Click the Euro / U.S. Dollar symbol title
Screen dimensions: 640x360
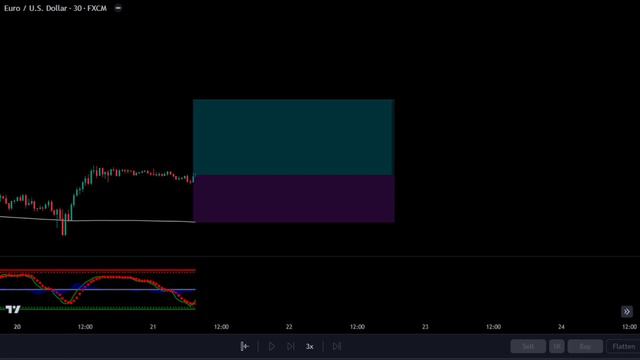point(56,8)
